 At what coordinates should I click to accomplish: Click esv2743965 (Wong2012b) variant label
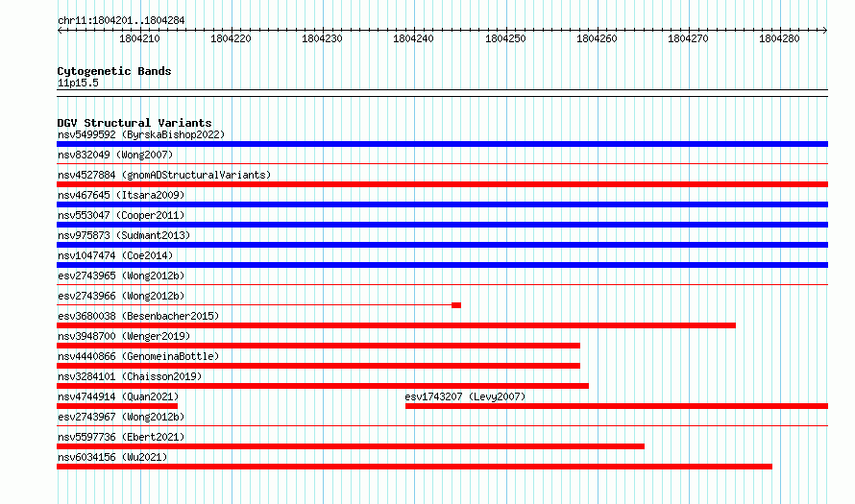pyautogui.click(x=121, y=276)
